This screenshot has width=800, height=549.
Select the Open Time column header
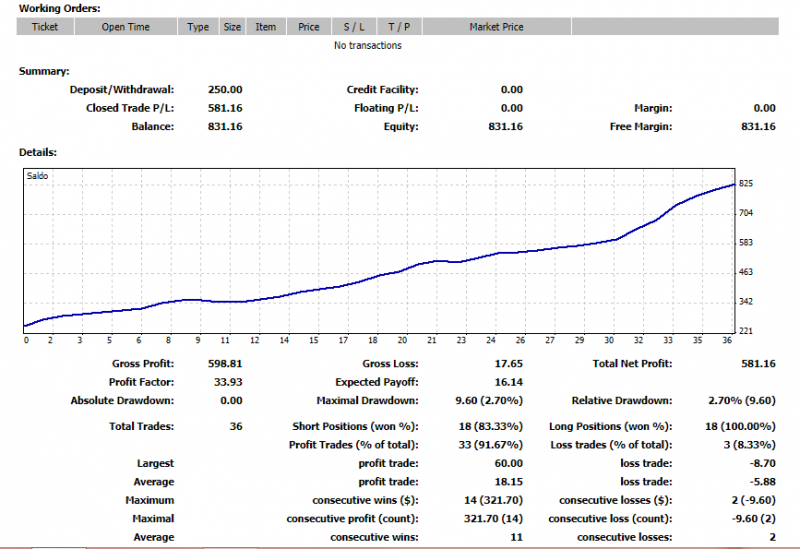[x=126, y=27]
